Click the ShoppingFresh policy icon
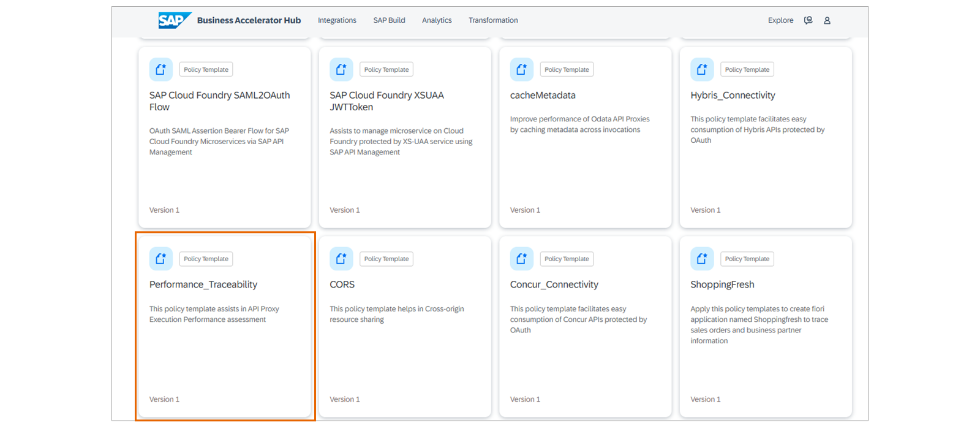980x428 pixels. tap(702, 259)
